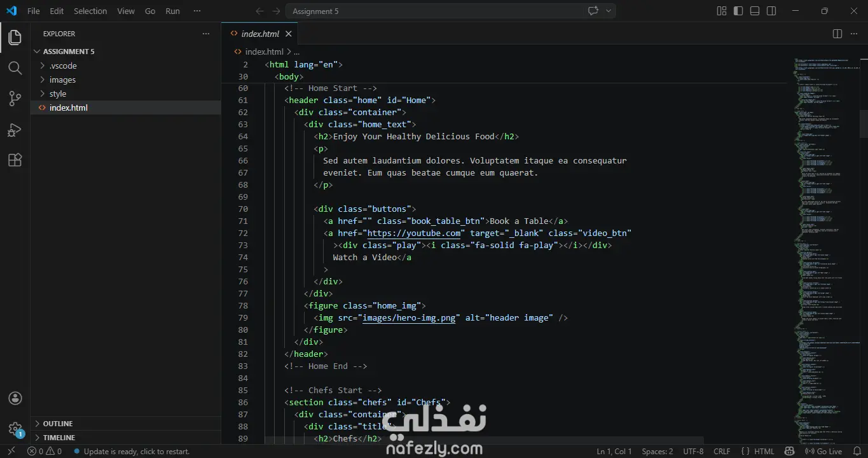Click Go Live server button
Image resolution: width=868 pixels, height=458 pixels.
point(825,451)
